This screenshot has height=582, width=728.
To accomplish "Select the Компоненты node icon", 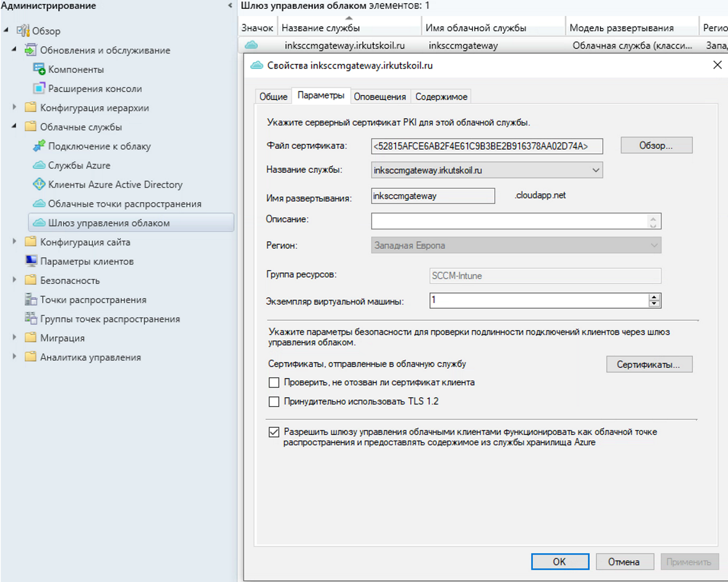I will (x=39, y=68).
